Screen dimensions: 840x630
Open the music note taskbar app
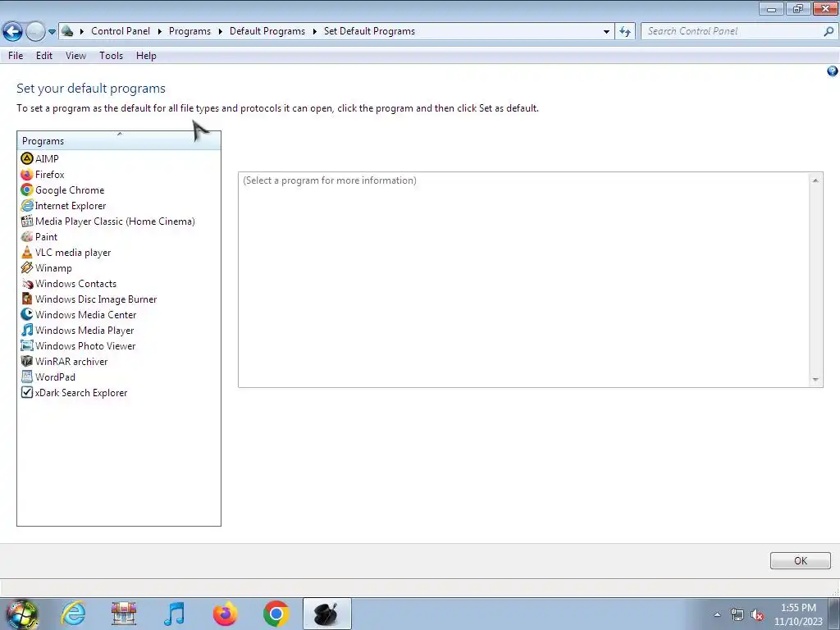tap(175, 614)
